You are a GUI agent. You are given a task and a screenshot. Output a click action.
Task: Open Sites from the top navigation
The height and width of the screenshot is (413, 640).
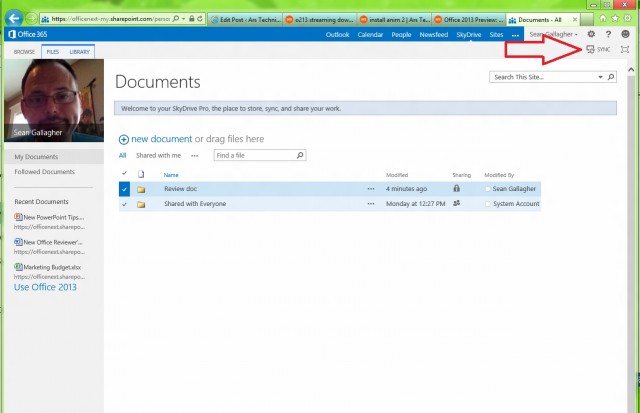point(496,35)
